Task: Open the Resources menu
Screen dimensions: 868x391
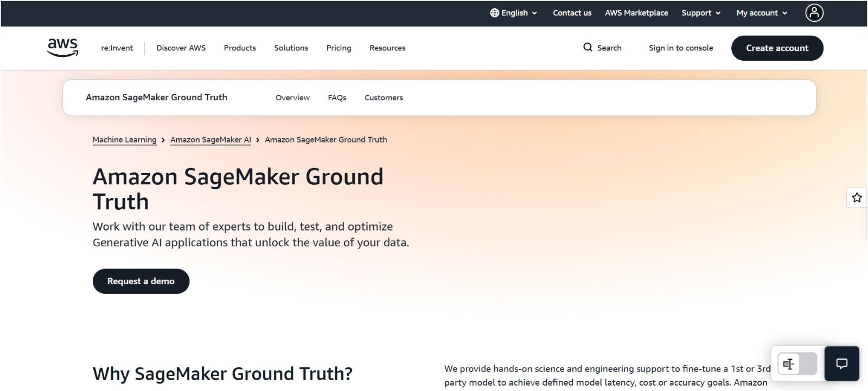Action: pos(387,48)
